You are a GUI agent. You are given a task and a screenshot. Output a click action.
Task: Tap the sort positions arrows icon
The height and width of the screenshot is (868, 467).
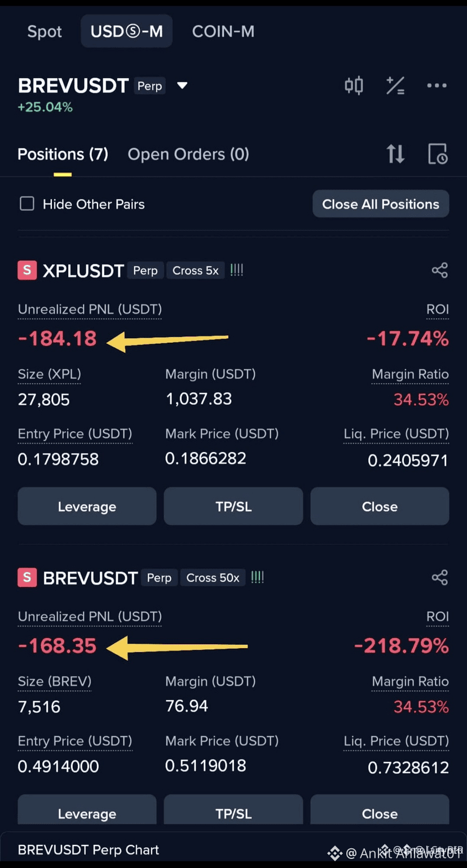(395, 154)
